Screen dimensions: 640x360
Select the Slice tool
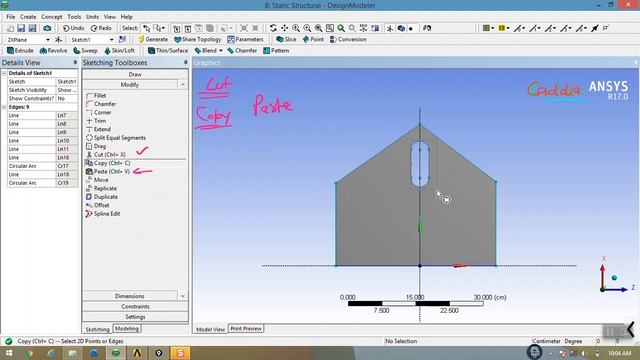(x=286, y=40)
